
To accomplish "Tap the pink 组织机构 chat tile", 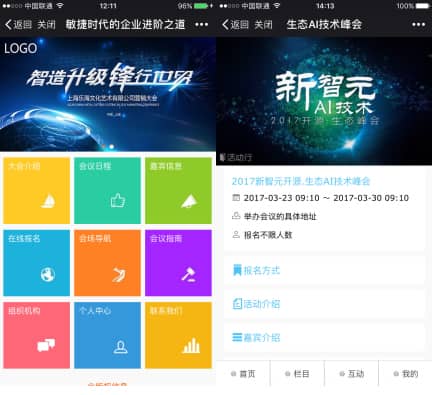I will [37, 335].
